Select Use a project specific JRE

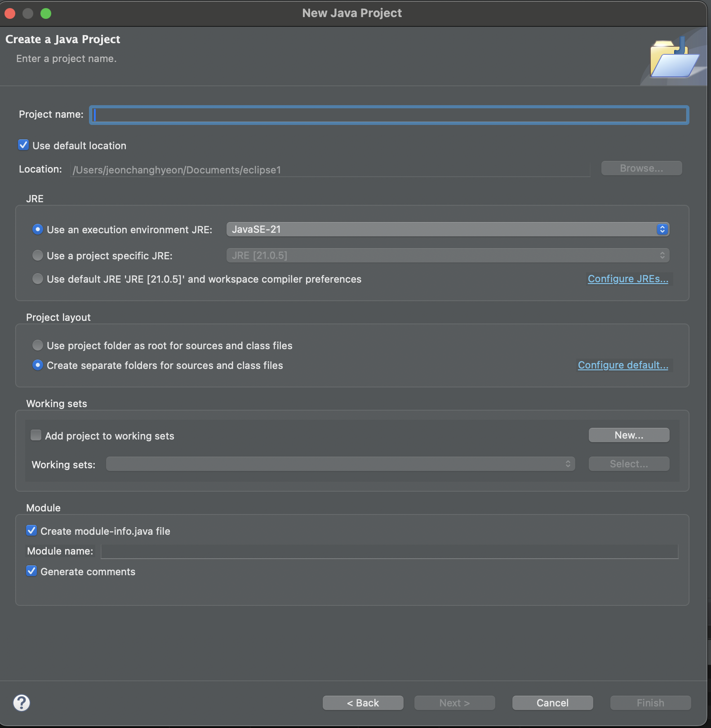point(38,255)
